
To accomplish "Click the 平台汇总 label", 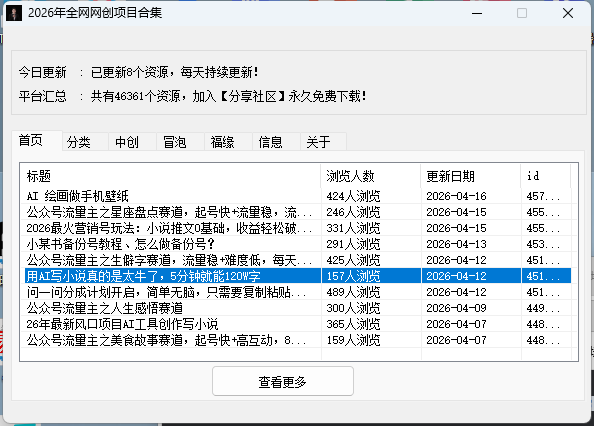I will point(43,96).
